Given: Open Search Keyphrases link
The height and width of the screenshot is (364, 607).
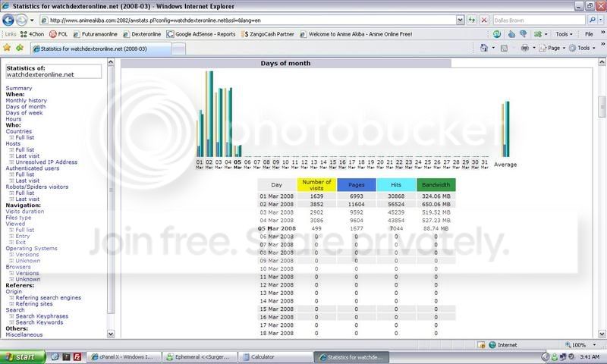Looking at the screenshot, I should point(42,316).
